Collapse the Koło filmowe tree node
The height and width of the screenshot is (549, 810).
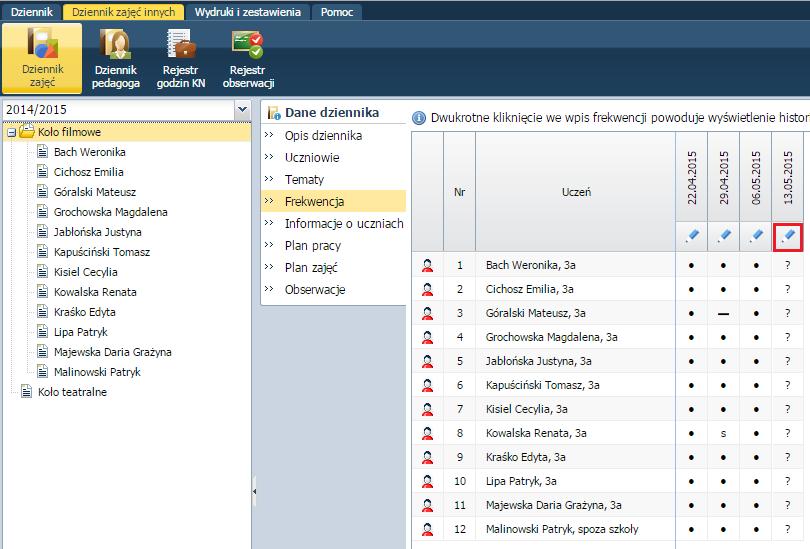pos(11,133)
